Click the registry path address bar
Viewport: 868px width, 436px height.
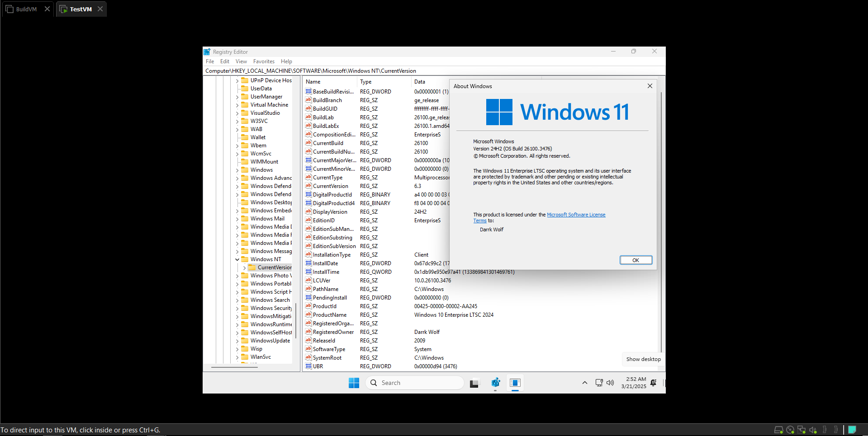pos(434,71)
